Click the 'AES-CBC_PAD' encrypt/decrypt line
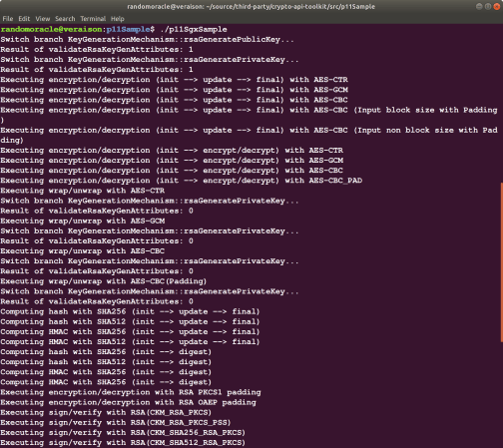503x448 pixels. point(182,181)
